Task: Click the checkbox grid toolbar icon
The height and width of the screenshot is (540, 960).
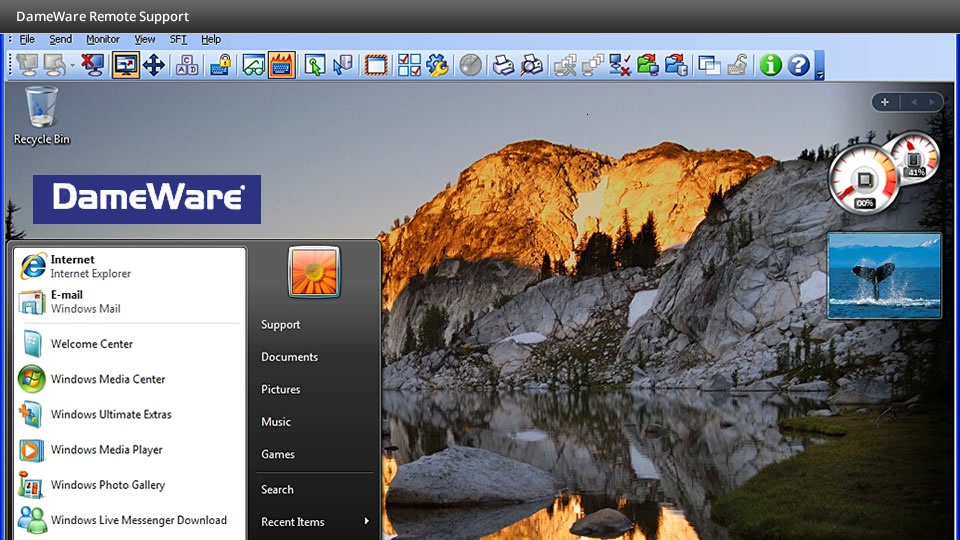Action: pos(409,65)
